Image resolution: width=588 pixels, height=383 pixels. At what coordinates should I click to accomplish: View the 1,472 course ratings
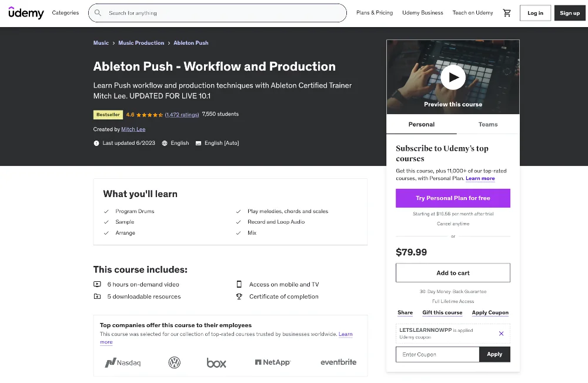pos(182,114)
